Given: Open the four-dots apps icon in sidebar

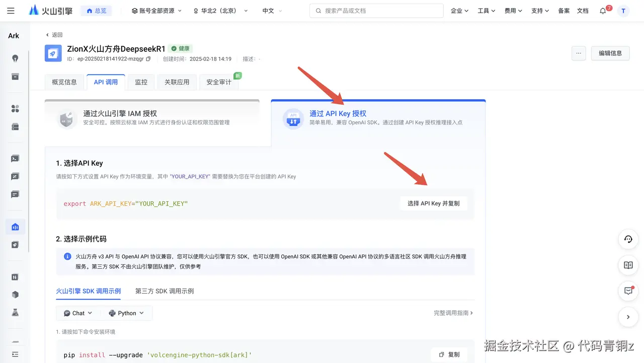Looking at the screenshot, I should pos(15,109).
